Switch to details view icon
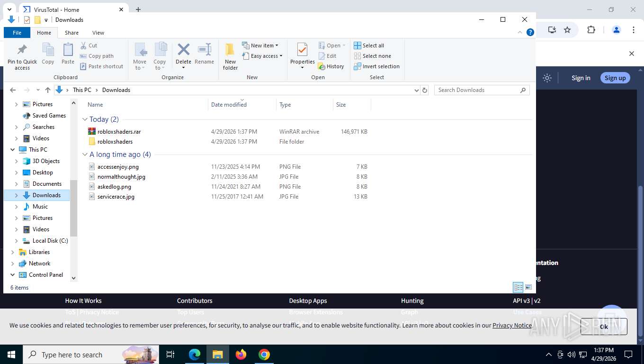This screenshot has width=644, height=364. (x=519, y=287)
